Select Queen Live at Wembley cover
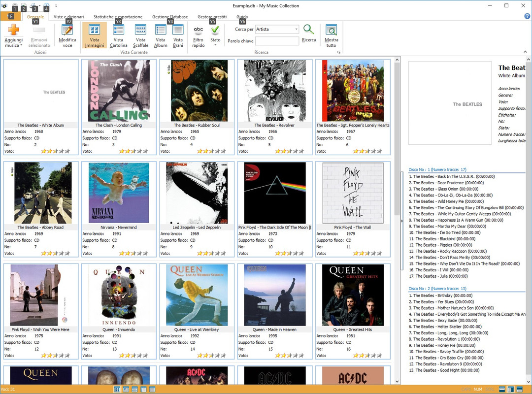Screen dimensions: 532x394 [197, 295]
